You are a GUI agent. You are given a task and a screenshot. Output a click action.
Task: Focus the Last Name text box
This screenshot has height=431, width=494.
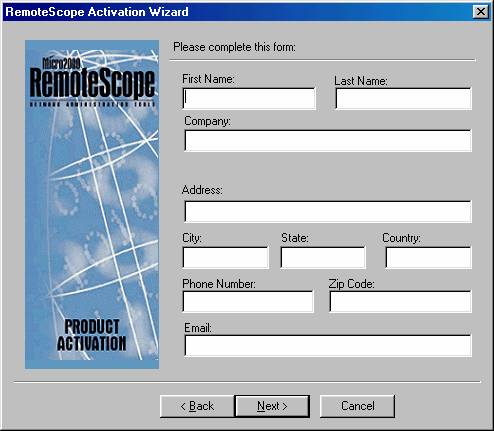pyautogui.click(x=403, y=99)
